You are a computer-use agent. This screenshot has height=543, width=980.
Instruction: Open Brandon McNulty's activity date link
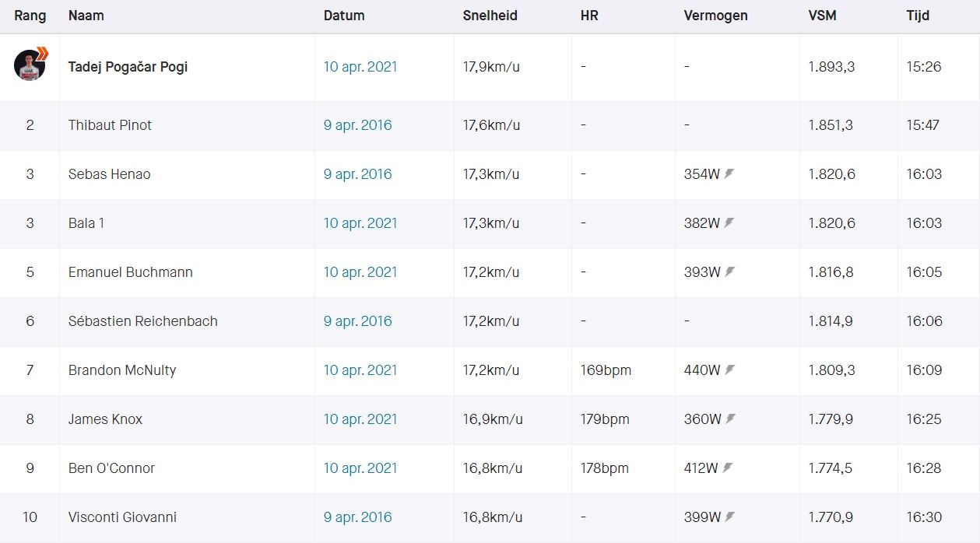tap(360, 370)
